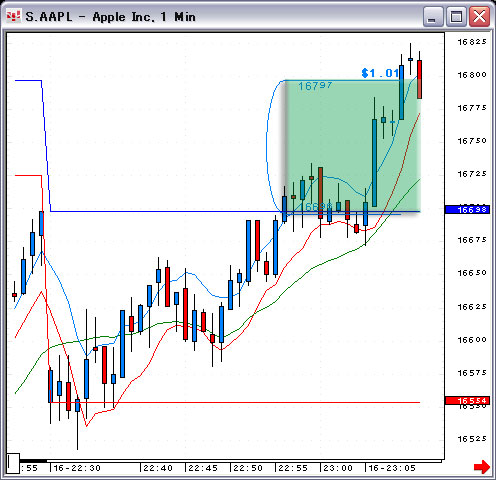This screenshot has height=480, width=496.
Task: Select the 16825 price axis label
Action: pyautogui.click(x=472, y=42)
